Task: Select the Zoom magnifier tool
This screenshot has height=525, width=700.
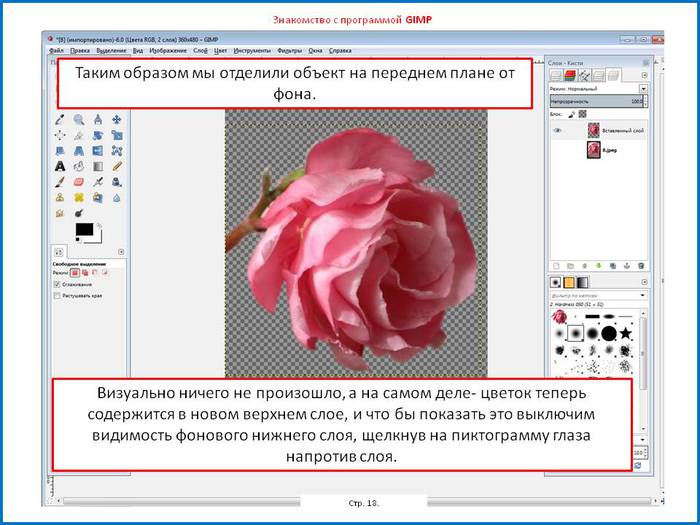Action: click(79, 120)
